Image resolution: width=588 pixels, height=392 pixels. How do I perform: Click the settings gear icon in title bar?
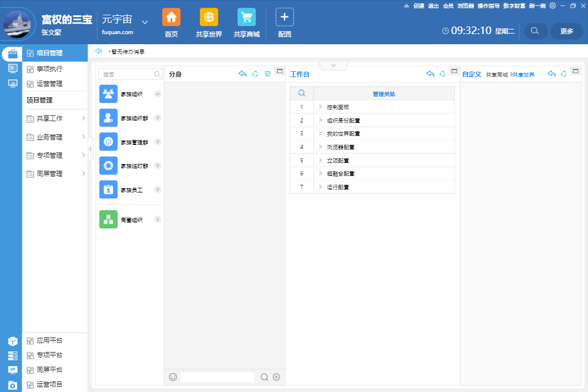tap(552, 5)
